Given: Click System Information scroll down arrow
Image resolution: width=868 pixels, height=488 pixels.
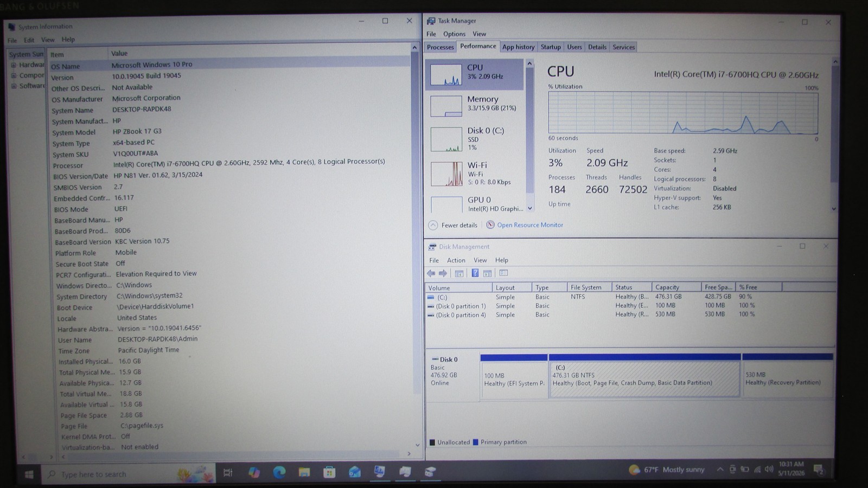Looking at the screenshot, I should click(x=417, y=445).
